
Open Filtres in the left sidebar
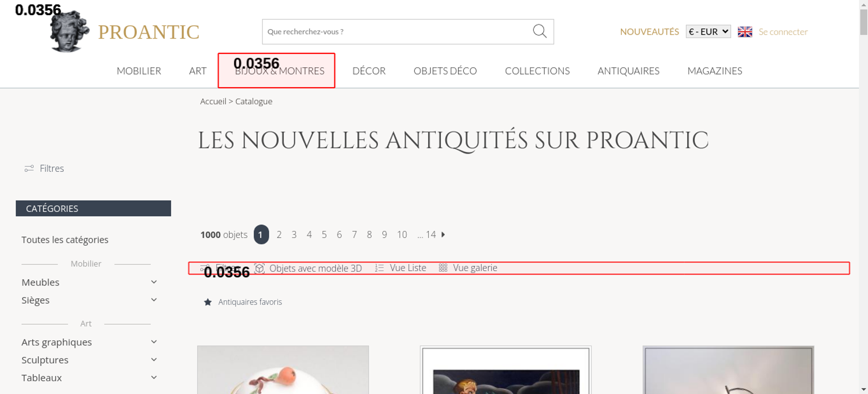pyautogui.click(x=44, y=168)
